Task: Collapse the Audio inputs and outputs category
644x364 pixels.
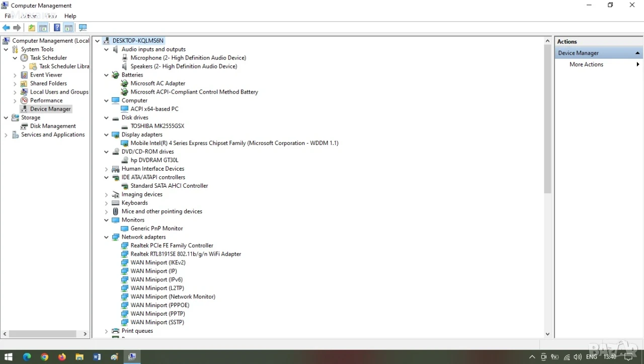Action: [x=106, y=49]
